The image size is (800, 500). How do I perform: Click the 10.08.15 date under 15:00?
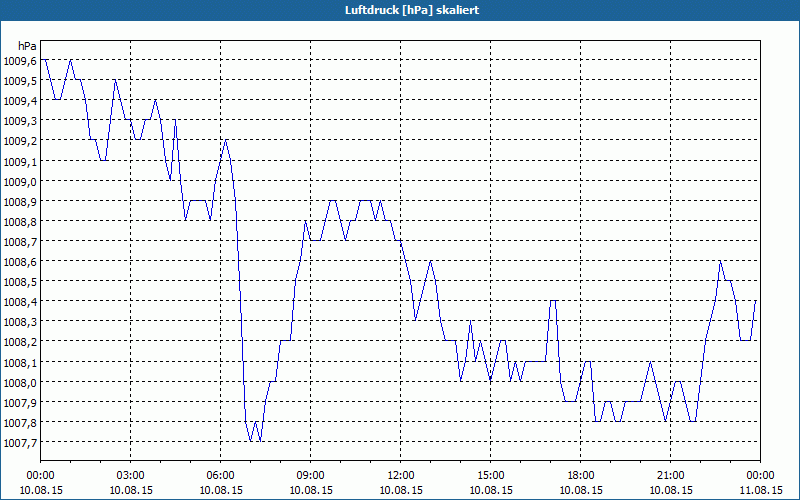click(491, 490)
